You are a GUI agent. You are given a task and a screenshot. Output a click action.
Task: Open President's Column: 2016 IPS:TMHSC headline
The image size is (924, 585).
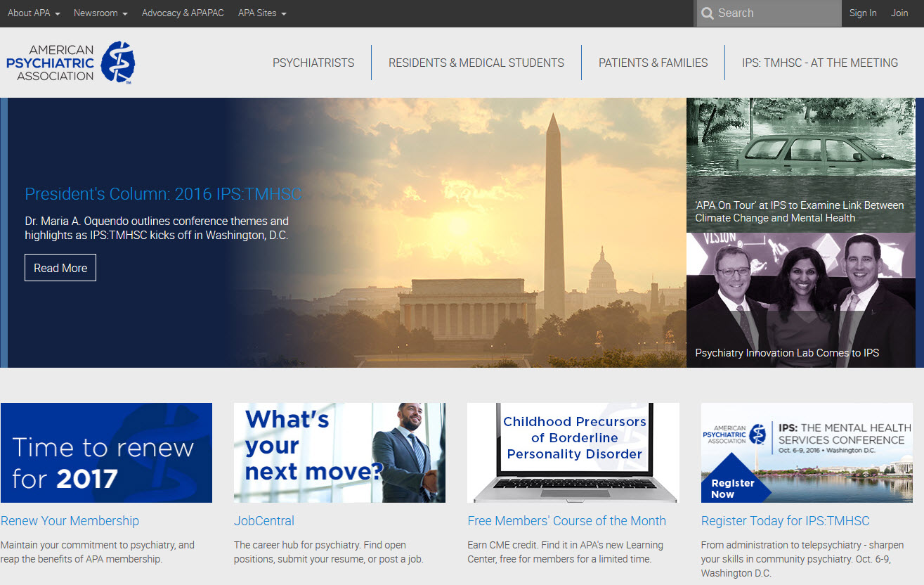[163, 194]
